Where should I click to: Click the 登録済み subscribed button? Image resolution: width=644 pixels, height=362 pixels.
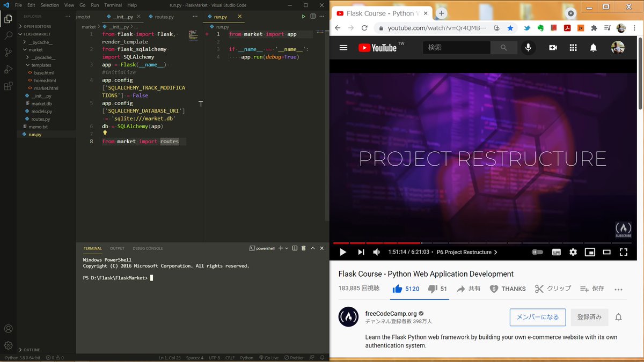589,317
